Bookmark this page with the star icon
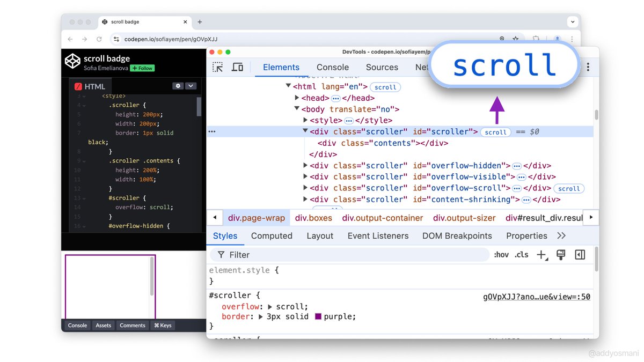 pyautogui.click(x=516, y=39)
